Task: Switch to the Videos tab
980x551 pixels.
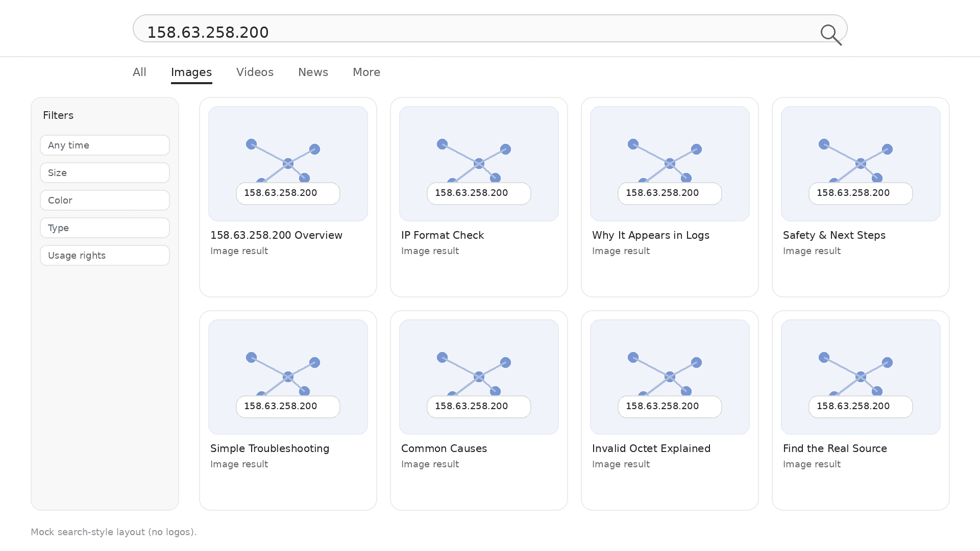Action: coord(255,72)
